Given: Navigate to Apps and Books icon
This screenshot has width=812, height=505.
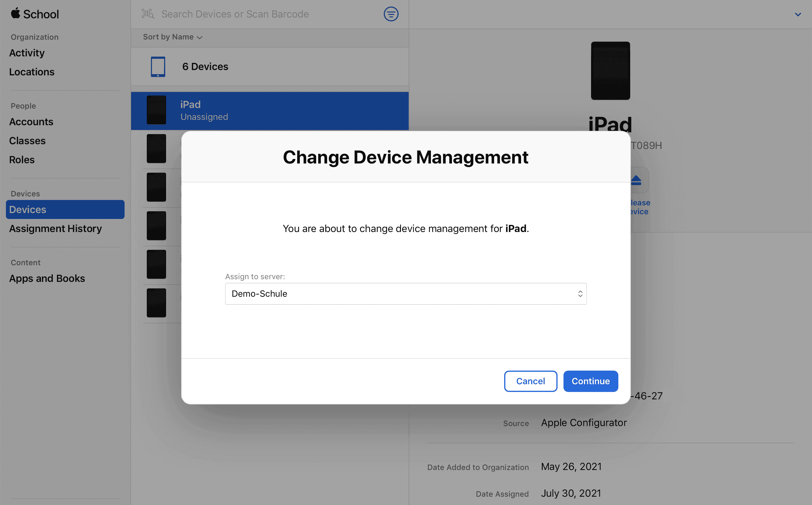Looking at the screenshot, I should point(47,278).
